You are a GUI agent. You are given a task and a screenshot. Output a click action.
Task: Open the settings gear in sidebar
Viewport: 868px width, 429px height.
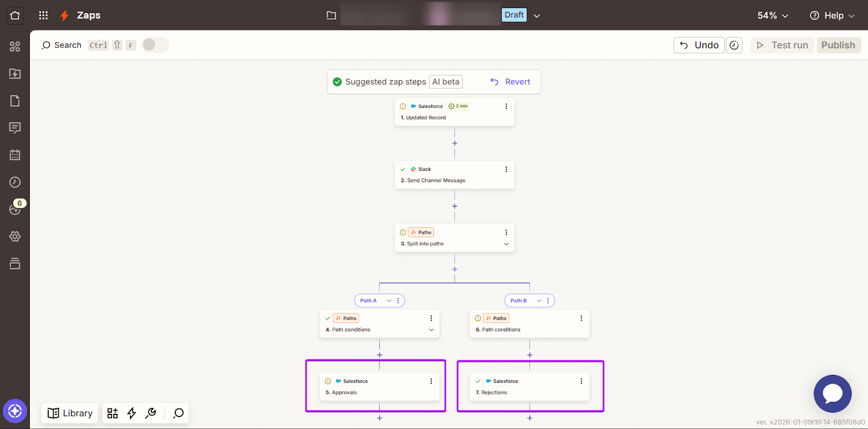point(15,236)
